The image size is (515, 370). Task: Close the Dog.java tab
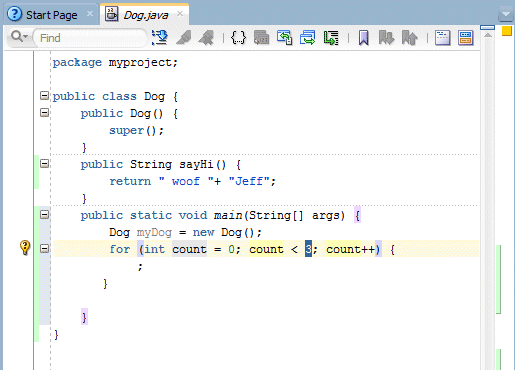180,14
